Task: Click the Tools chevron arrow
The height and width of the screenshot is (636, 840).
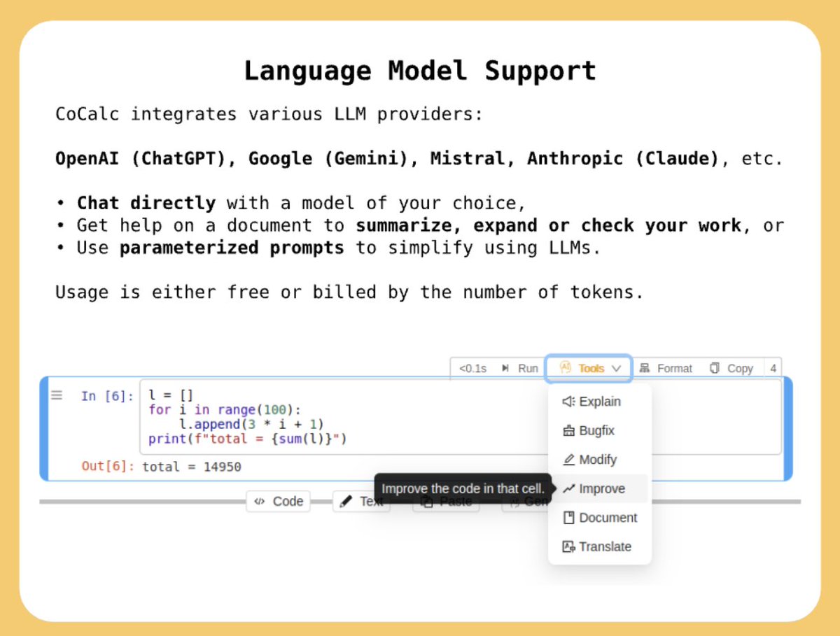Action: (616, 369)
